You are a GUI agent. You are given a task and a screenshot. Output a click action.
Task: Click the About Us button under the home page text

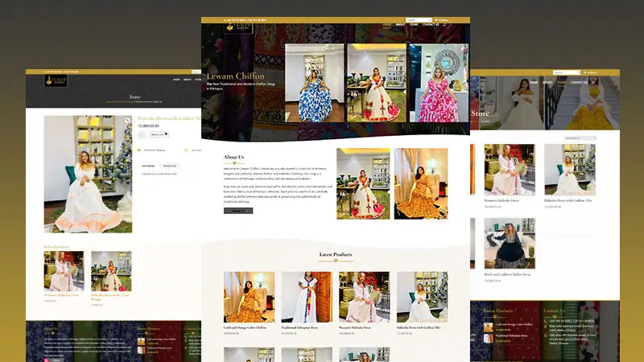[238, 211]
